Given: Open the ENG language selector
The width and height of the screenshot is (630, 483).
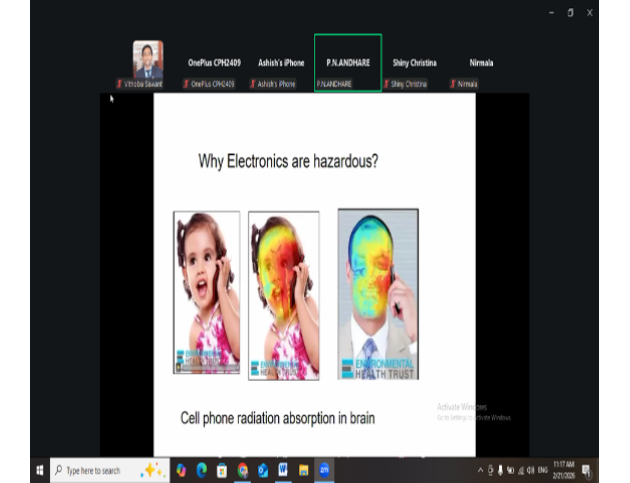Looking at the screenshot, I should (541, 470).
